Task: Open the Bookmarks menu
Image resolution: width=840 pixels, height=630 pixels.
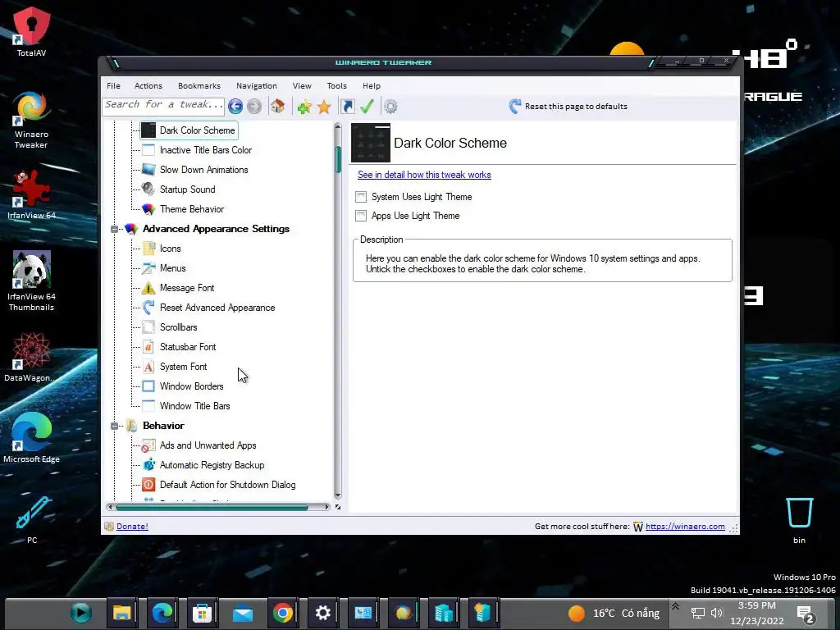Action: [x=199, y=85]
